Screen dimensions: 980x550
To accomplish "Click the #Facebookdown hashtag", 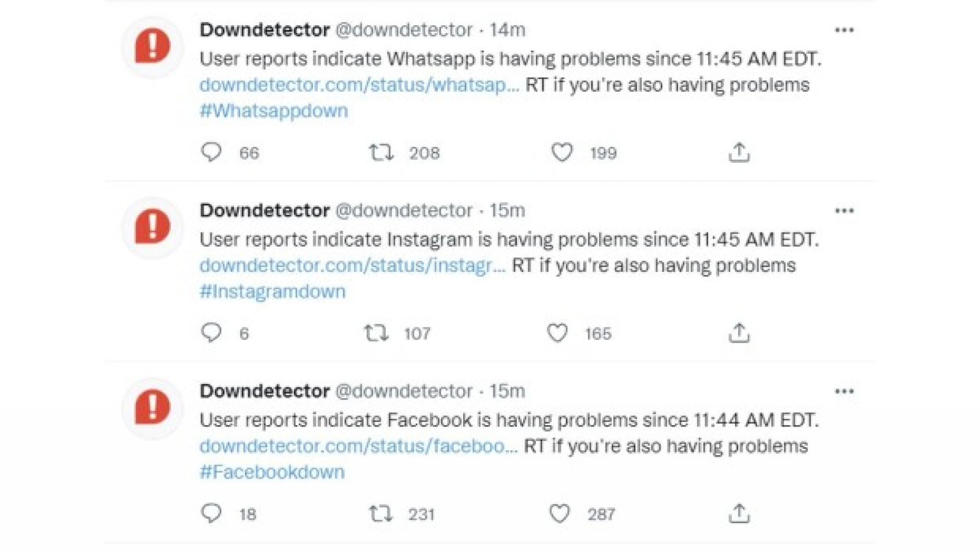I will coord(272,472).
